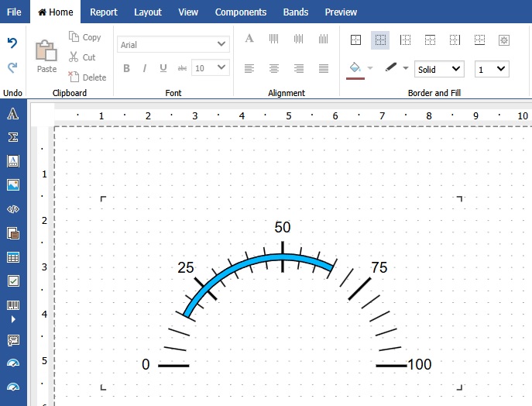Switch to the Report ribbon tab
532x406 pixels.
click(104, 12)
